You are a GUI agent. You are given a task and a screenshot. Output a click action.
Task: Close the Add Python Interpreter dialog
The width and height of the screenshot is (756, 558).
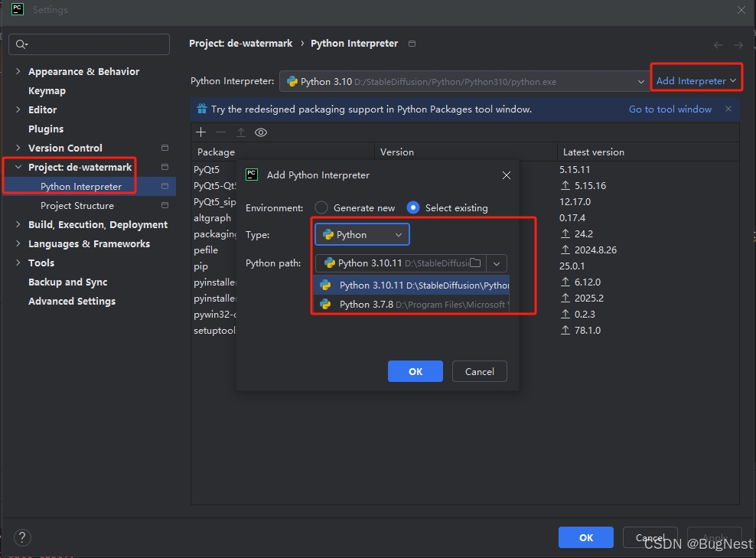pyautogui.click(x=507, y=175)
